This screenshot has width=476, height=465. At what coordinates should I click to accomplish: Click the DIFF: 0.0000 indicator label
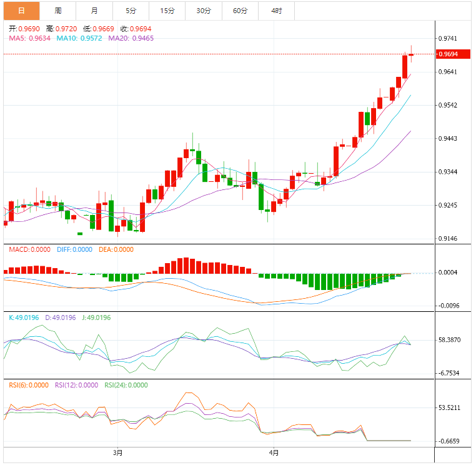coord(75,249)
